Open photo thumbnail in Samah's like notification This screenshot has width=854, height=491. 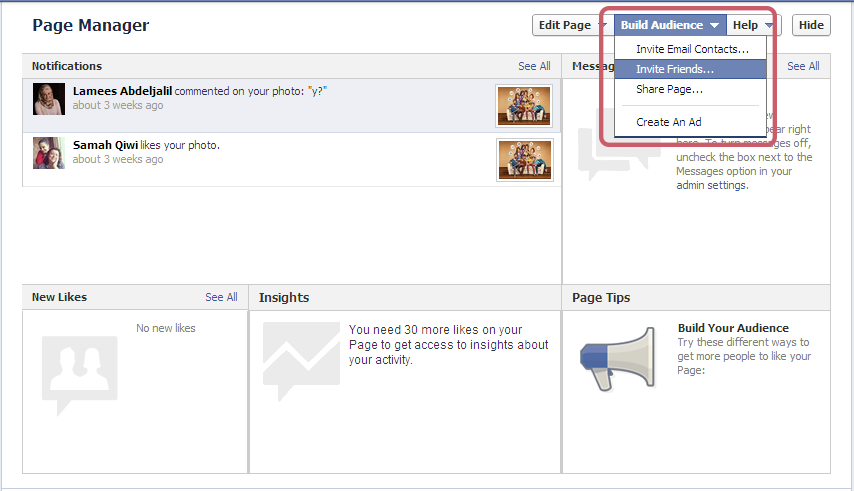[x=524, y=159]
